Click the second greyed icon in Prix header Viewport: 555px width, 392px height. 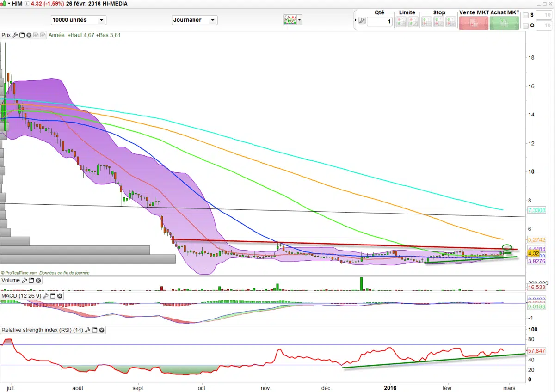(x=43, y=35)
